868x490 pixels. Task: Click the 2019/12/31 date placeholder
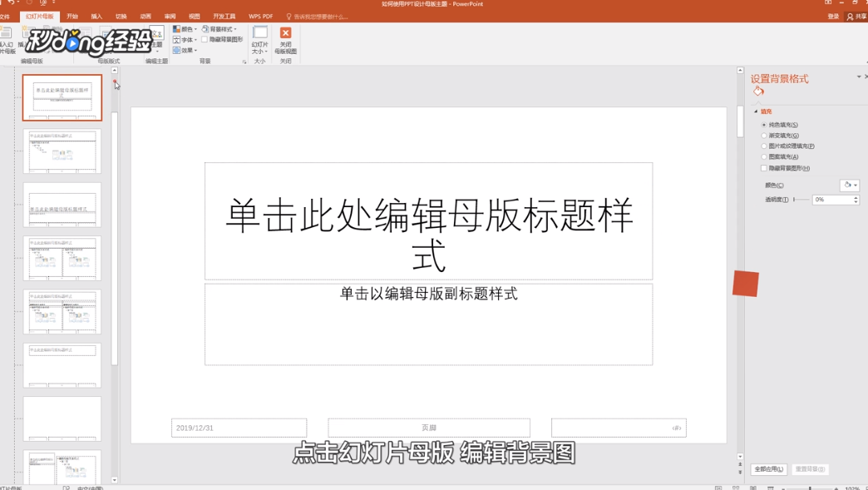[x=239, y=428]
